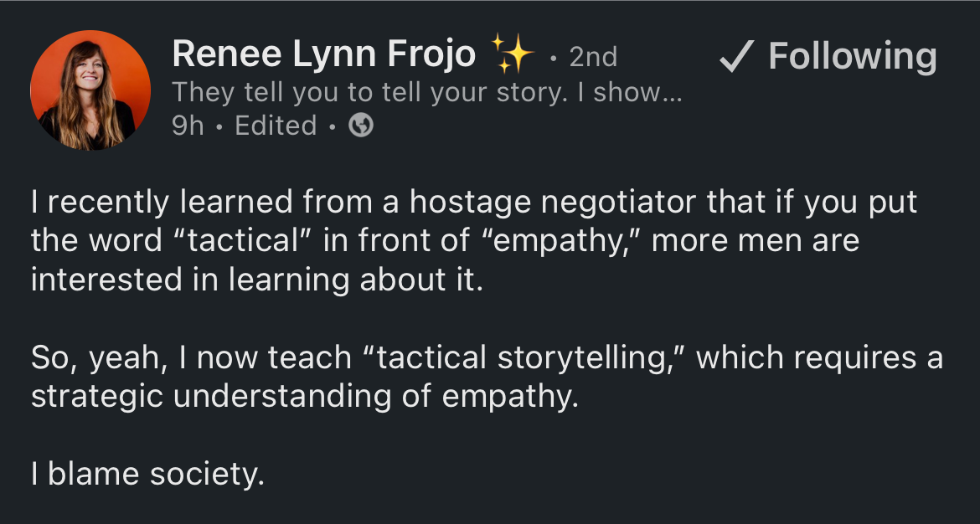This screenshot has height=524, width=980.
Task: Click the 9h post timestamp
Action: coord(188,126)
